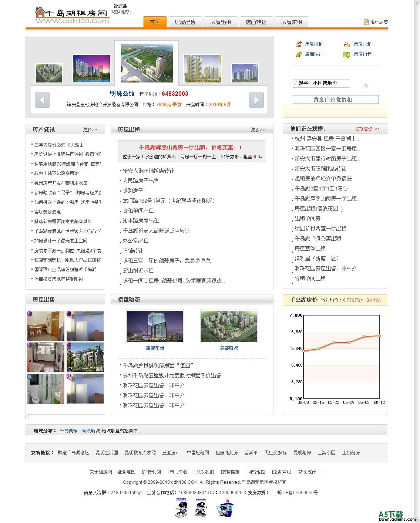
Task: Click the 千岛湖镇 region link
Action: coord(68,431)
